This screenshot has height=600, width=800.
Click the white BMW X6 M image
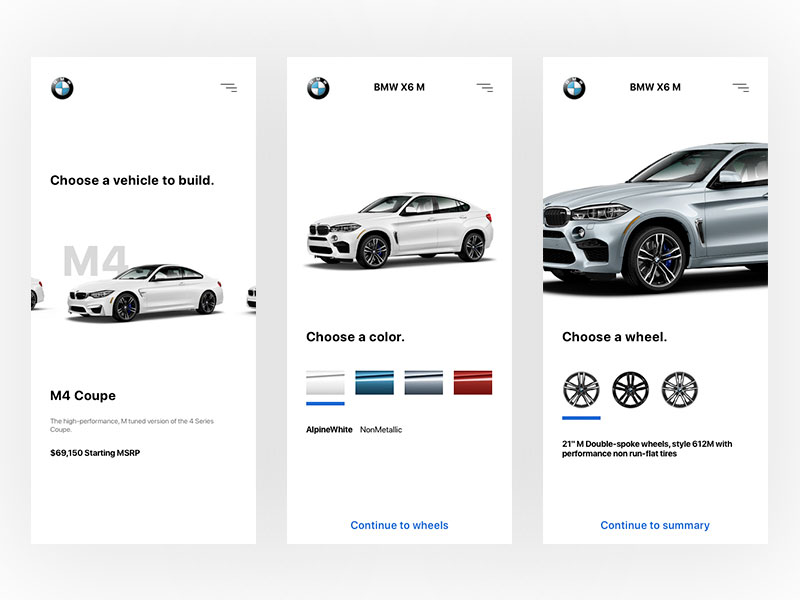(x=401, y=231)
